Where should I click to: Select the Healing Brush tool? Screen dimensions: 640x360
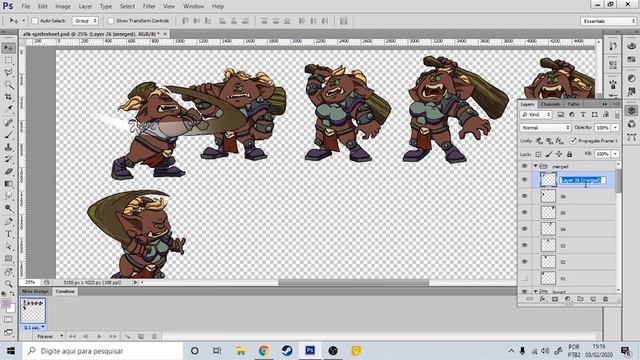[x=8, y=123]
